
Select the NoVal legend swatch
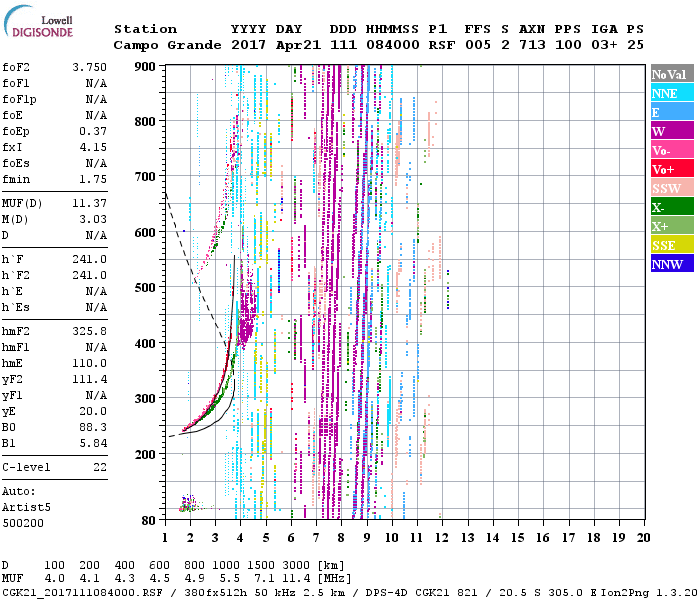672,74
